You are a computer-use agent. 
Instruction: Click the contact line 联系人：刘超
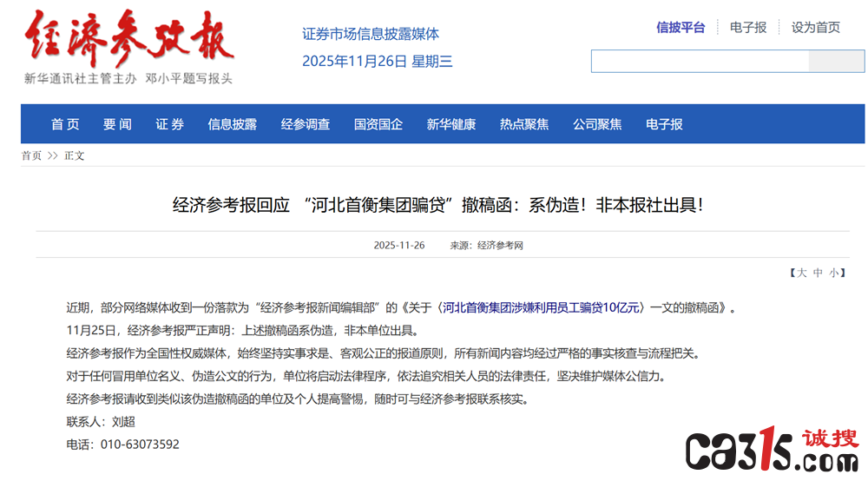101,422
